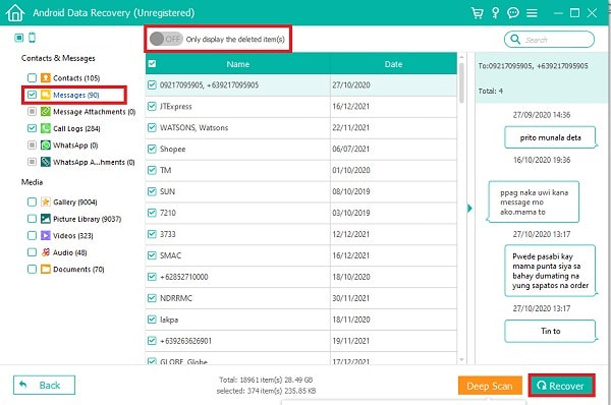Click the 'Pwede pasabi kay mama' message bubble
The image size is (611, 405).
click(550, 271)
